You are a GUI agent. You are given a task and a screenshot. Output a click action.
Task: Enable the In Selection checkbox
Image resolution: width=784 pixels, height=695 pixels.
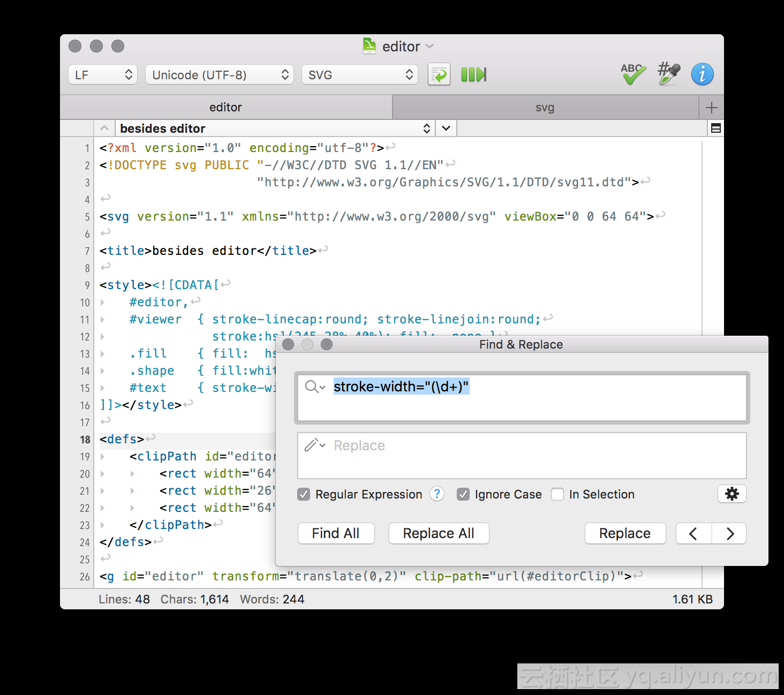(557, 494)
